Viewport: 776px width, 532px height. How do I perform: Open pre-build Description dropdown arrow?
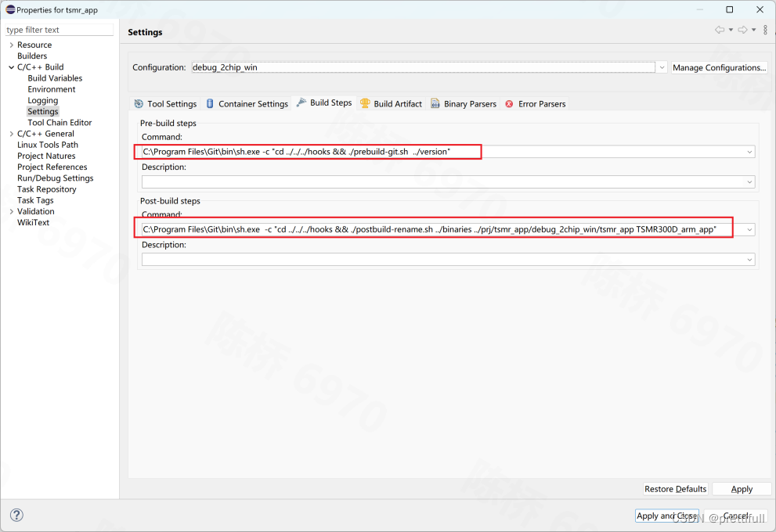749,182
